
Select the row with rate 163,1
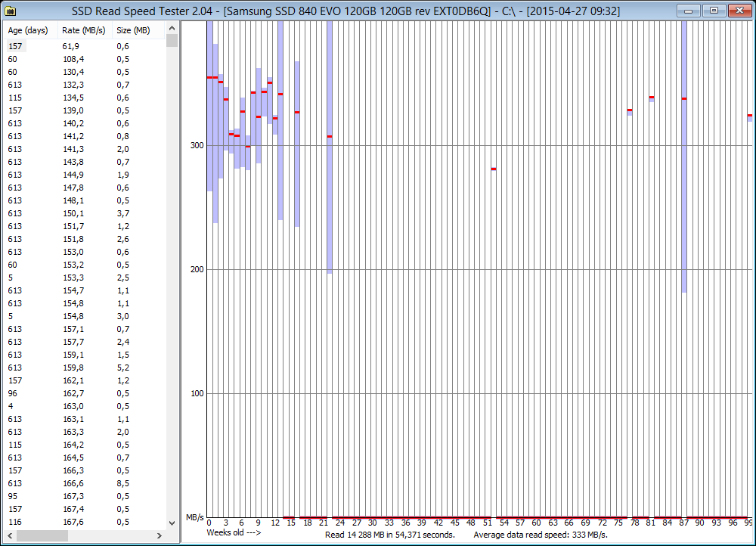[85, 419]
